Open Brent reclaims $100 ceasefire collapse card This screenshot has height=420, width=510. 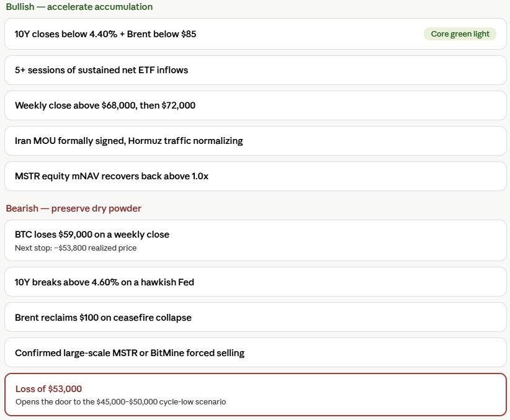[256, 317]
